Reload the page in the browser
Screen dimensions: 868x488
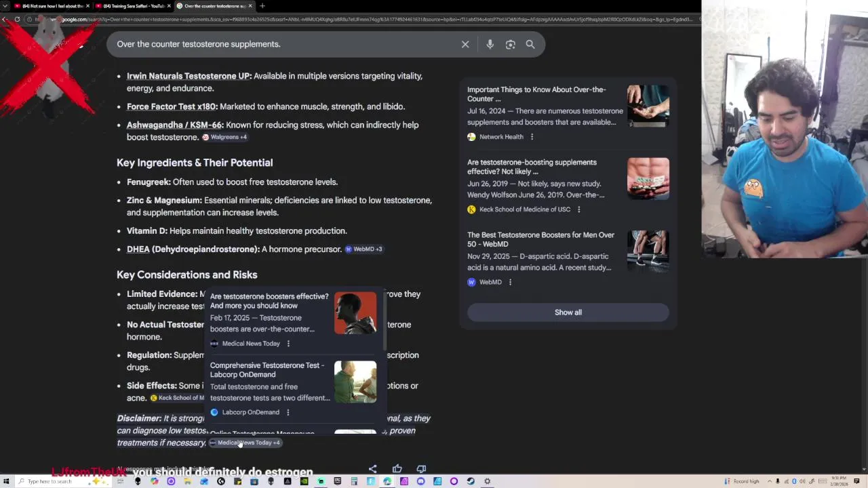pyautogui.click(x=17, y=19)
